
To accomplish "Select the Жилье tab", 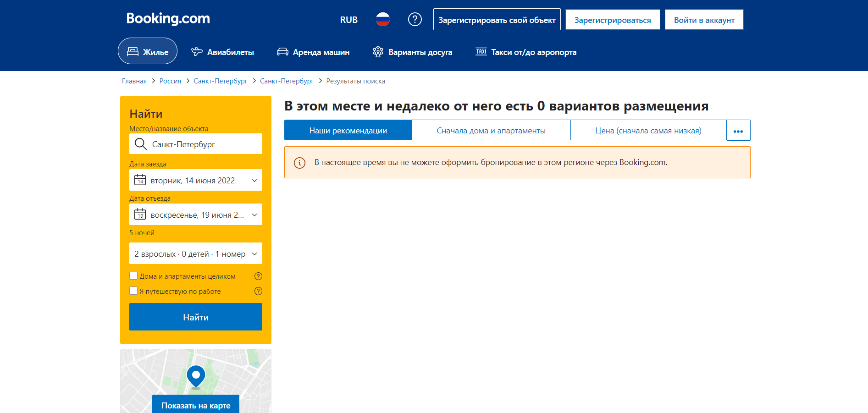I will pos(148,51).
